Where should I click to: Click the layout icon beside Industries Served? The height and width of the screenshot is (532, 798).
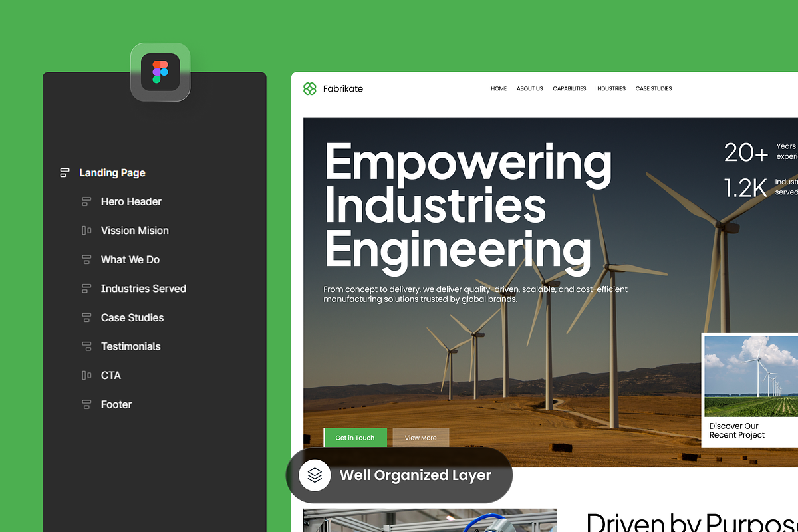pos(86,289)
